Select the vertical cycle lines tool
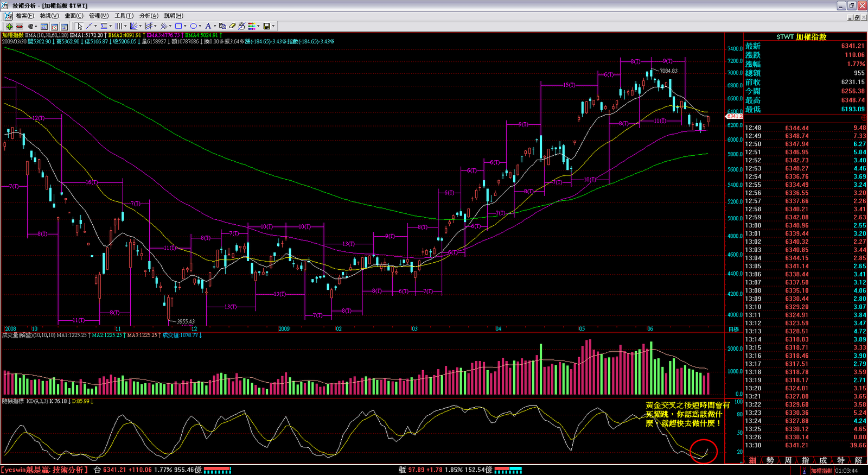Image resolution: width=868 pixels, height=475 pixels. coord(119,26)
